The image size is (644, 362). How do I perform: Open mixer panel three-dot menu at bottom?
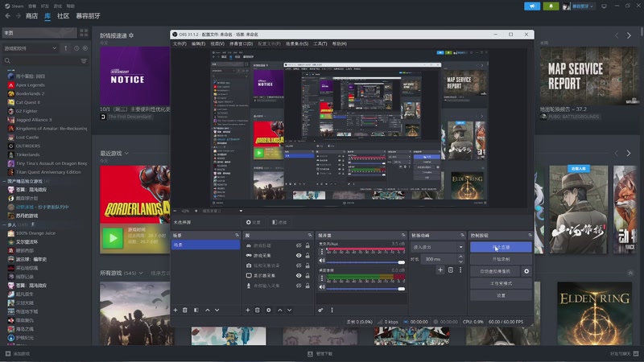pyautogui.click(x=332, y=311)
